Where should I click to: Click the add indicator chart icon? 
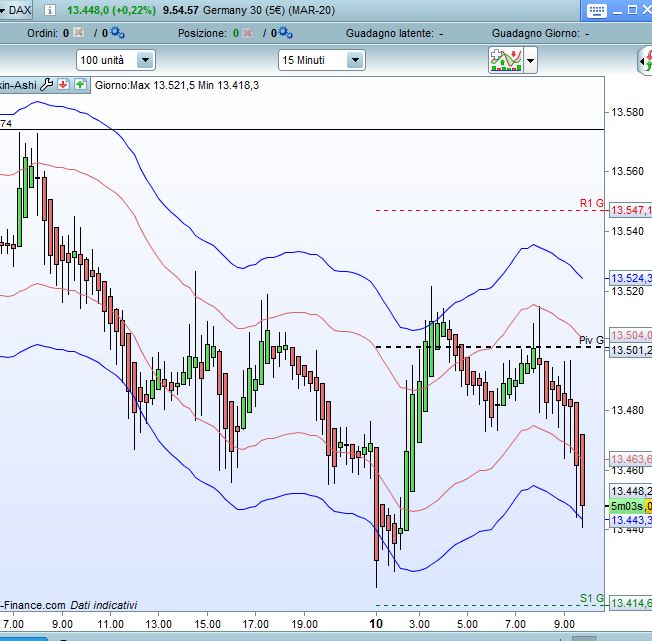tap(506, 60)
